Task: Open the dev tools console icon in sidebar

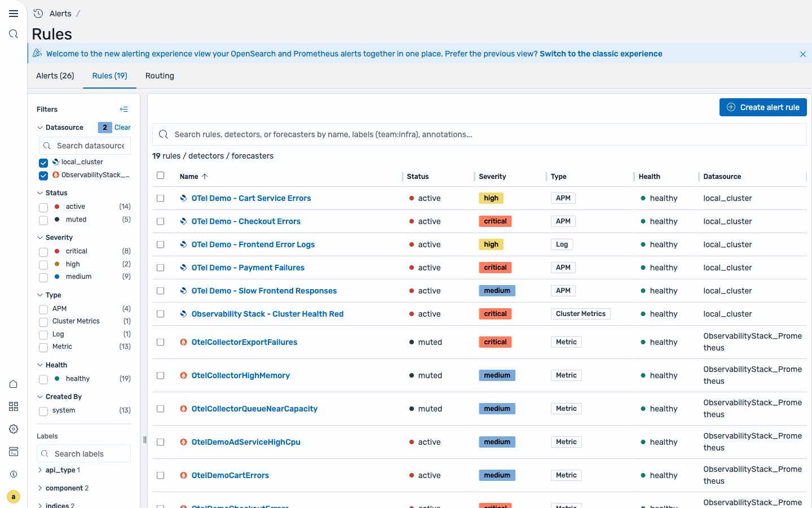Action: (x=14, y=452)
